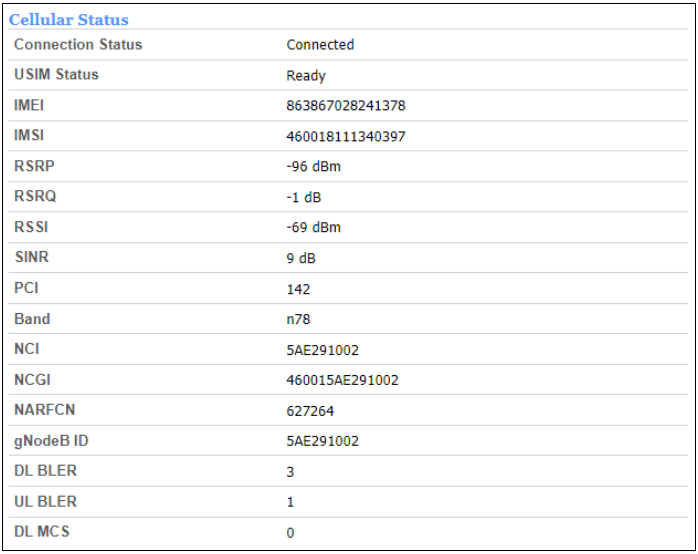Click the gNodeB ID row value
This screenshot has height=554, width=698.
pos(322,441)
